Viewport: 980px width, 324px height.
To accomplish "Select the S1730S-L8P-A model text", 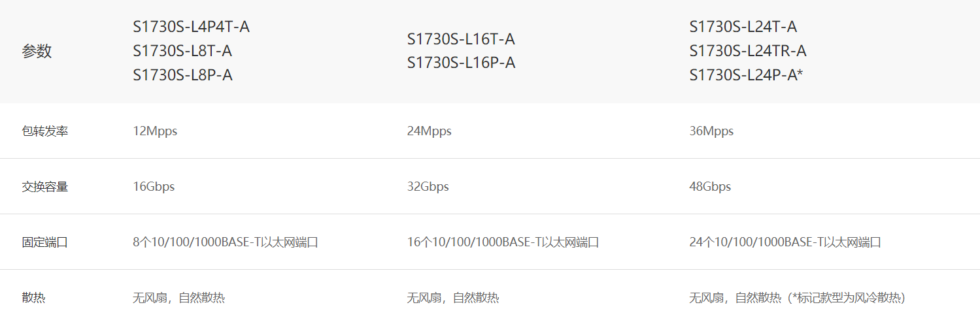I will coord(182,75).
